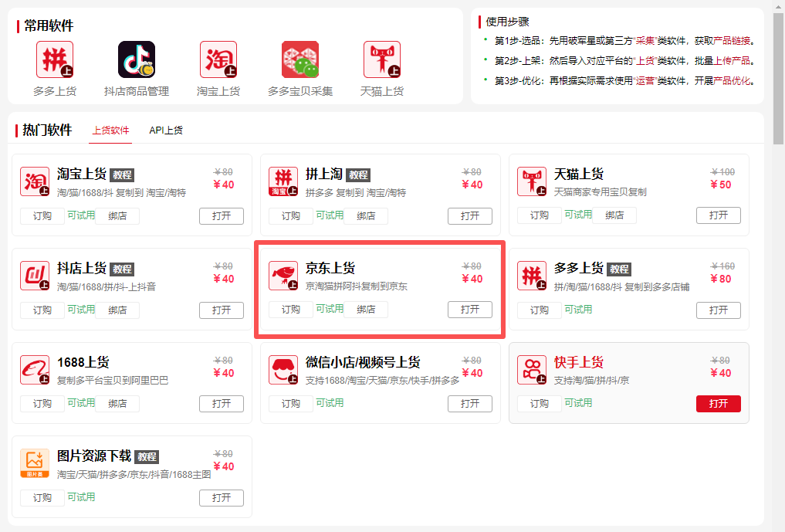Click 绑店 on the 京东上货 card
Image resolution: width=785 pixels, height=532 pixels.
[x=365, y=310]
